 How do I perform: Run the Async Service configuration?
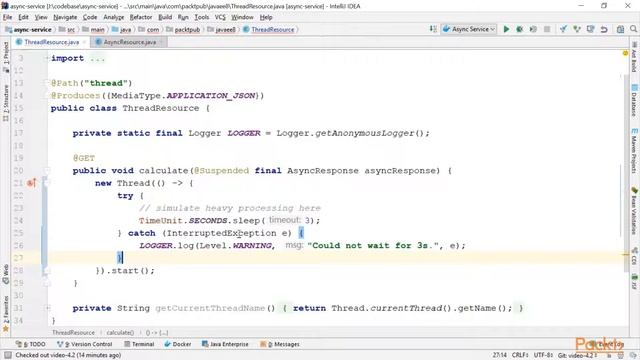coord(506,29)
